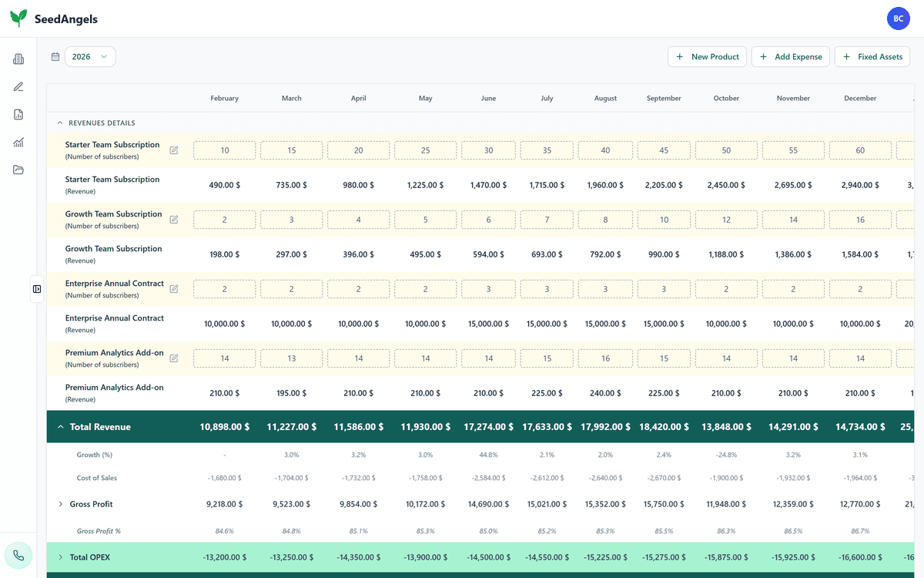
Task: Edit Growth subscribers for November (14)
Action: pyautogui.click(x=793, y=220)
